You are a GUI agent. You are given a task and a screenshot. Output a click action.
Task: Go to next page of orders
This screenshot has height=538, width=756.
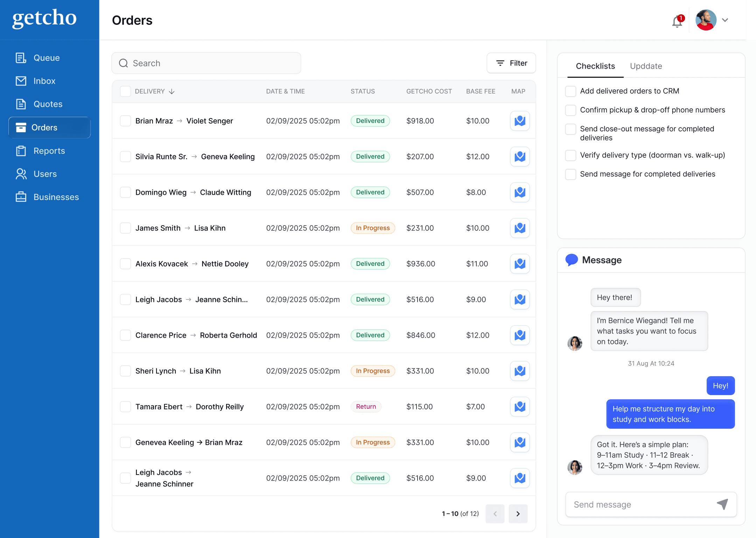pos(518,513)
